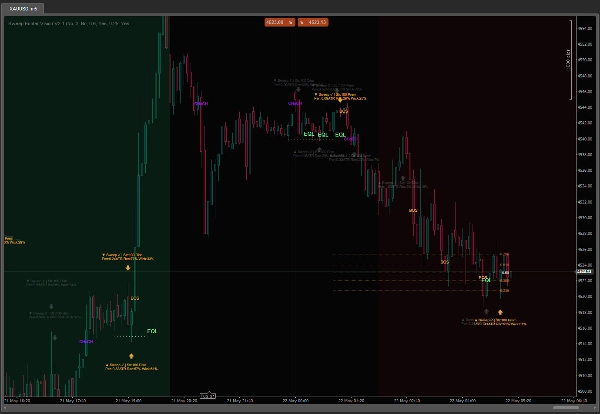Click the middle EQL label
This screenshot has height=414, width=600.
click(x=323, y=135)
